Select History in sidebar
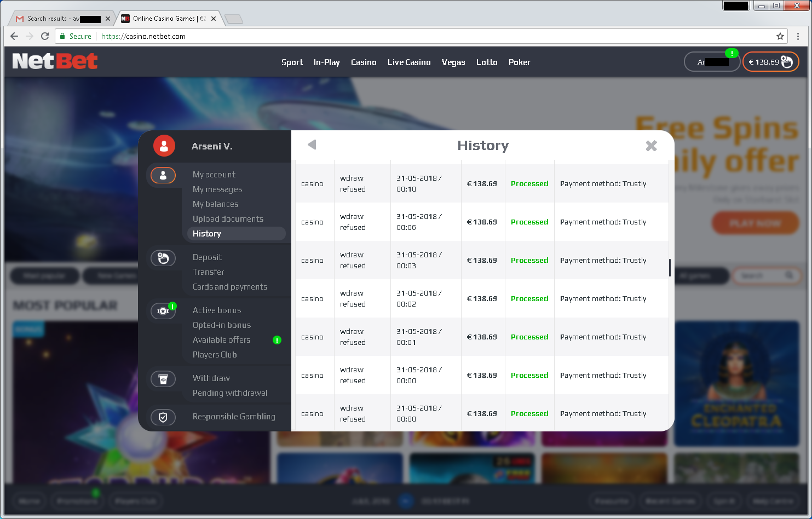The image size is (812, 519). (x=236, y=234)
